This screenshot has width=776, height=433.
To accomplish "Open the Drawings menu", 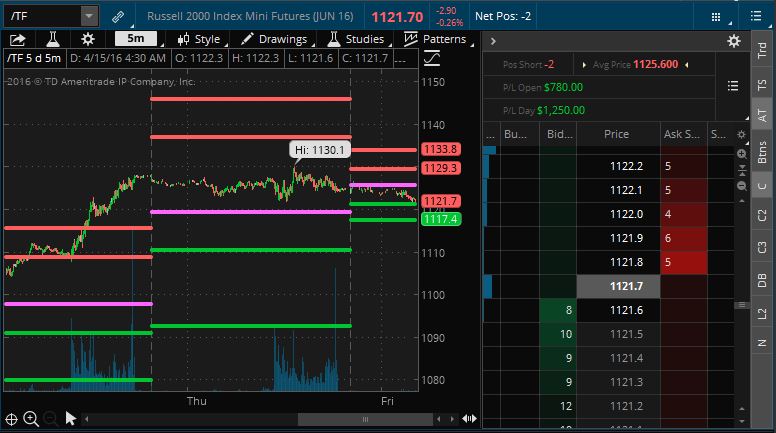I will pos(274,39).
